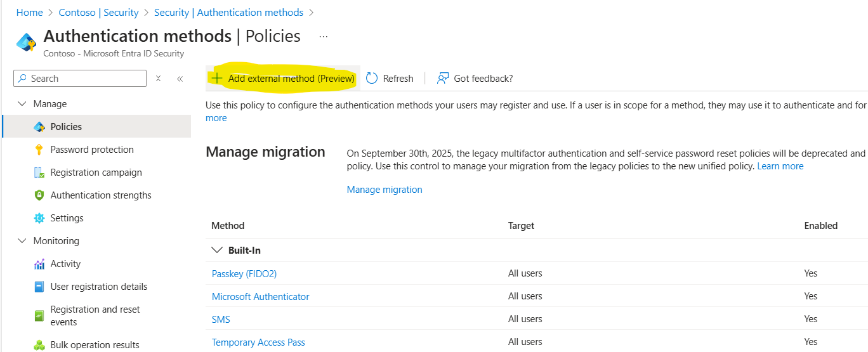Open Registration and reset events page
This screenshot has height=352, width=868.
pos(96,315)
